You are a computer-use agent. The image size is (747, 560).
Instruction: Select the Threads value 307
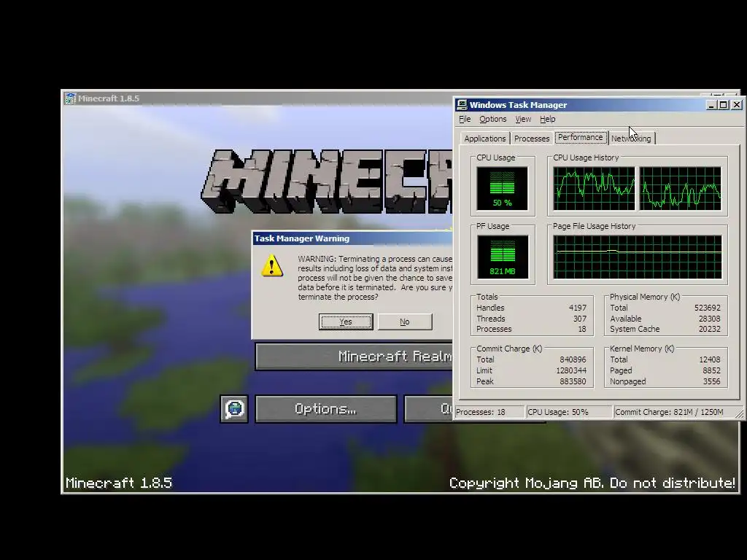(580, 319)
